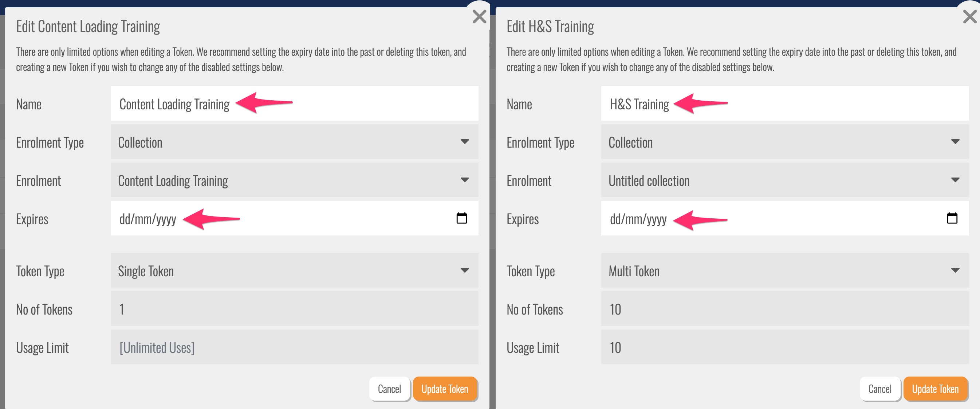This screenshot has height=409, width=980.
Task: Open calendar picker in H&S Training Expires field
Action: pos(952,218)
